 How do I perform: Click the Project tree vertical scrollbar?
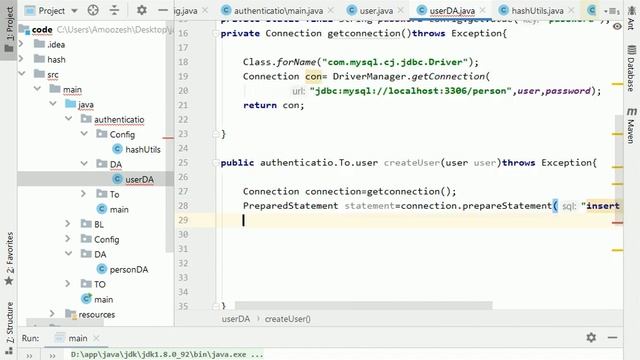(169, 136)
